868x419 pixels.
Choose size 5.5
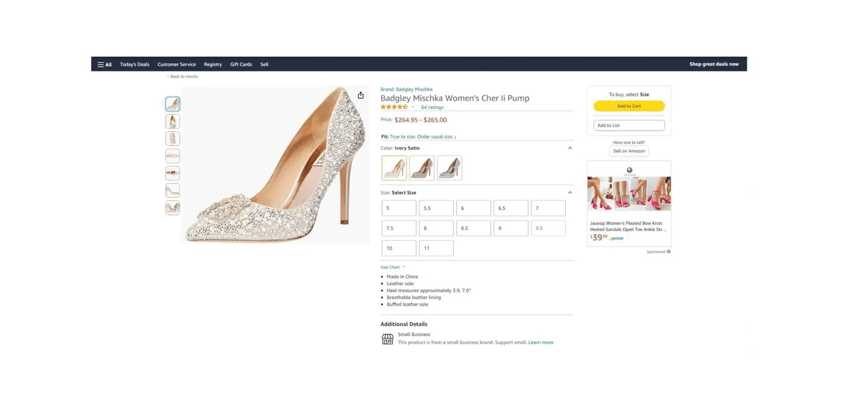[436, 208]
